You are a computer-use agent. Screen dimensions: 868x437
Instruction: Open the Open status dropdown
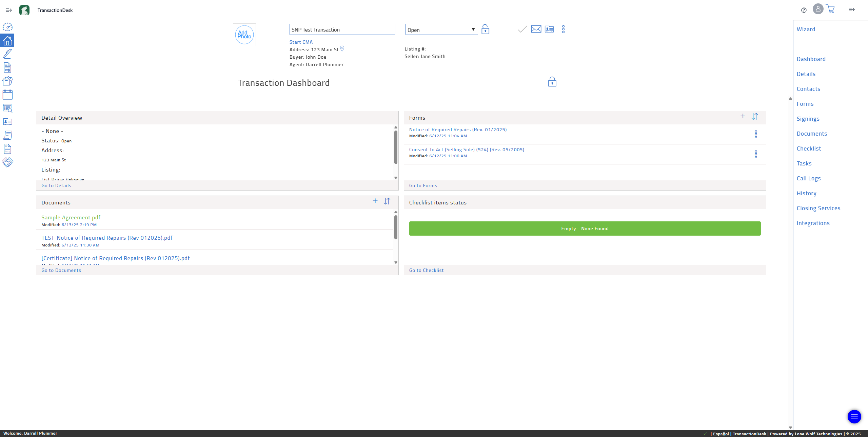[x=441, y=30]
